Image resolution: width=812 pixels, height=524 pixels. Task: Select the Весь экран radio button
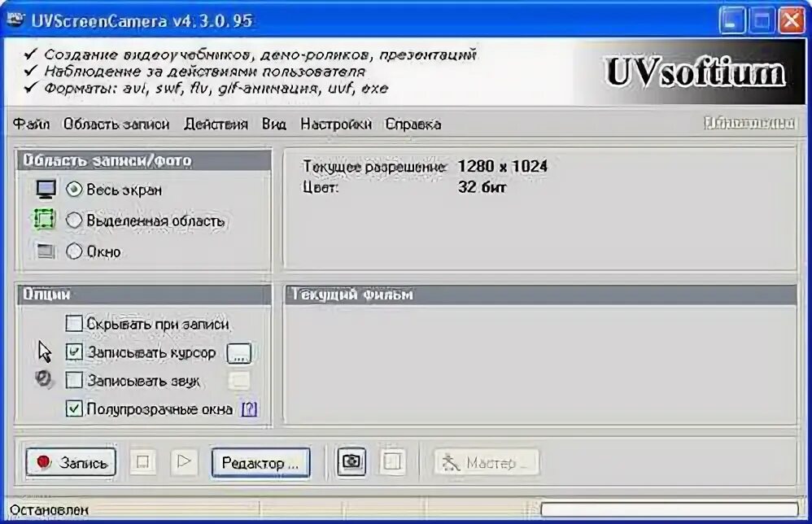coord(74,190)
